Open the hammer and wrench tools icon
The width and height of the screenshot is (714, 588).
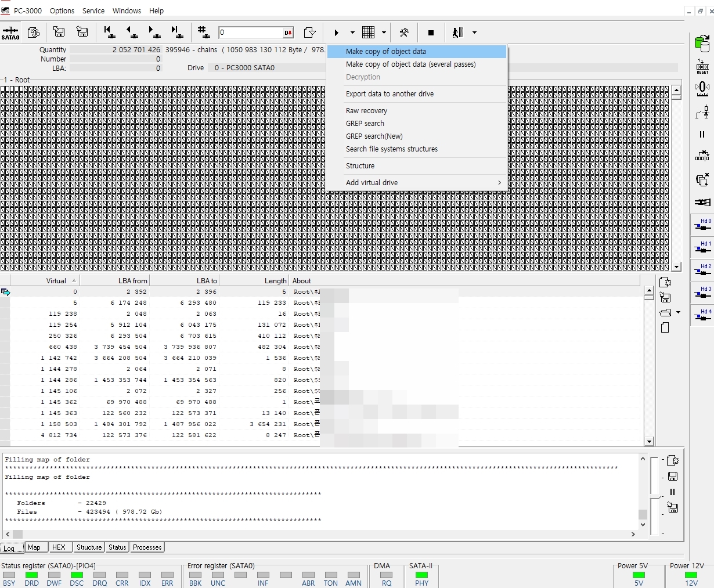point(404,33)
